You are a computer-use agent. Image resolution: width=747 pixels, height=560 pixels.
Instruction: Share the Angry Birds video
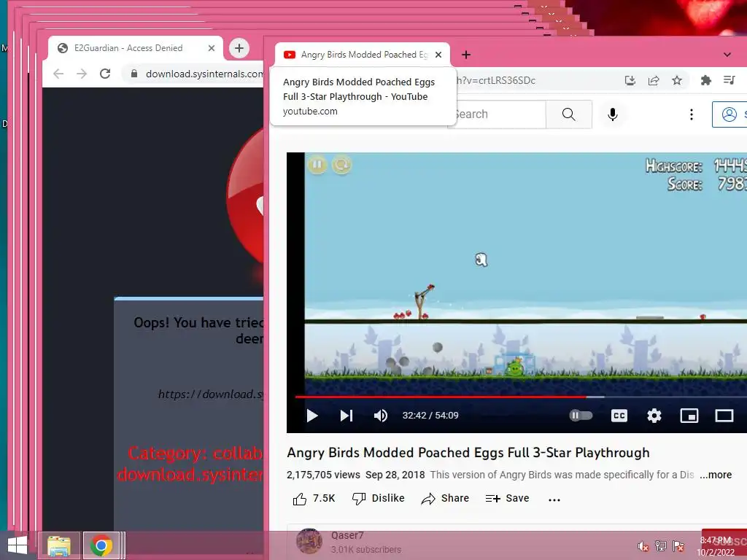click(445, 499)
